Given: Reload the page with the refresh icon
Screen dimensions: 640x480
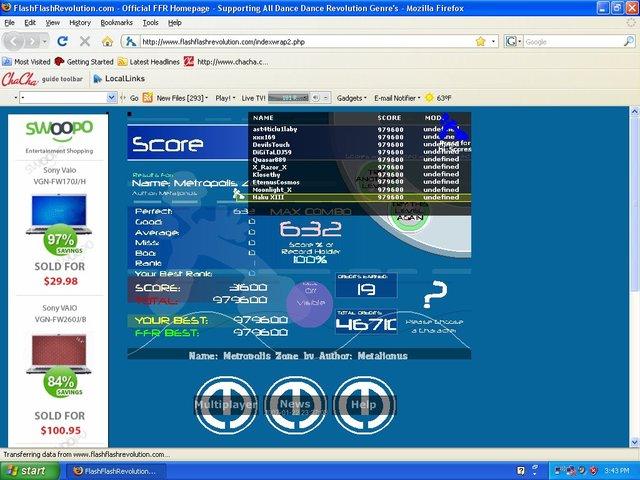Looking at the screenshot, I should (x=62, y=41).
